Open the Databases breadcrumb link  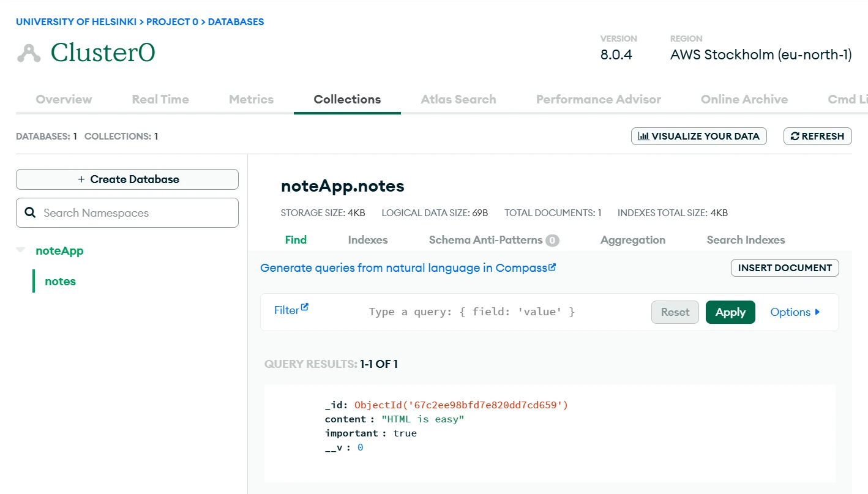tap(236, 21)
